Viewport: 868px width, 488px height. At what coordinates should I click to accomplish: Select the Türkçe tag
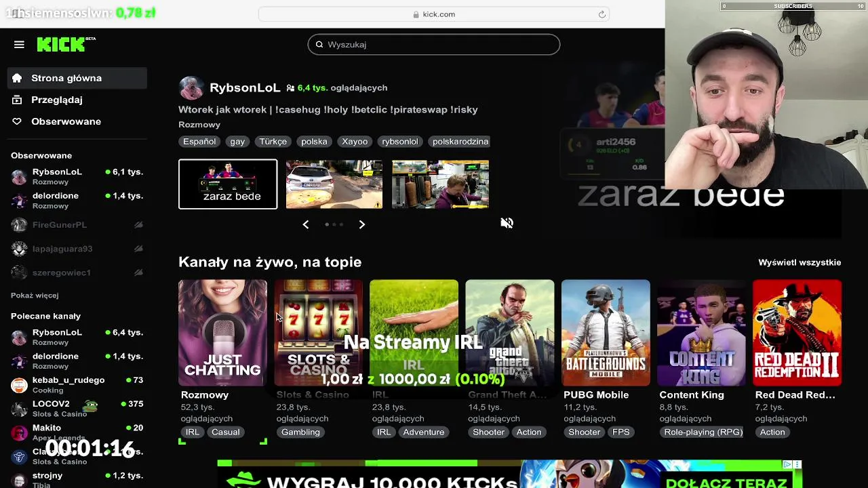click(x=273, y=142)
